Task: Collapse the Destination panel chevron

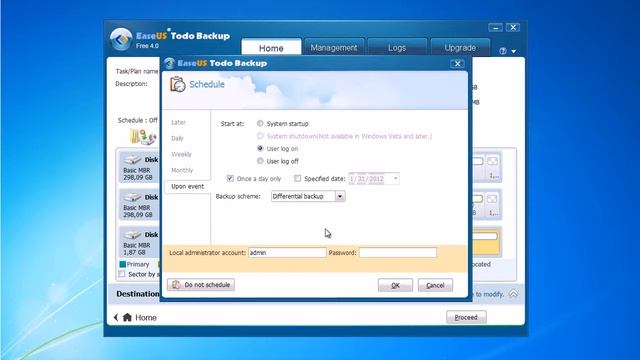Action: pos(513,293)
